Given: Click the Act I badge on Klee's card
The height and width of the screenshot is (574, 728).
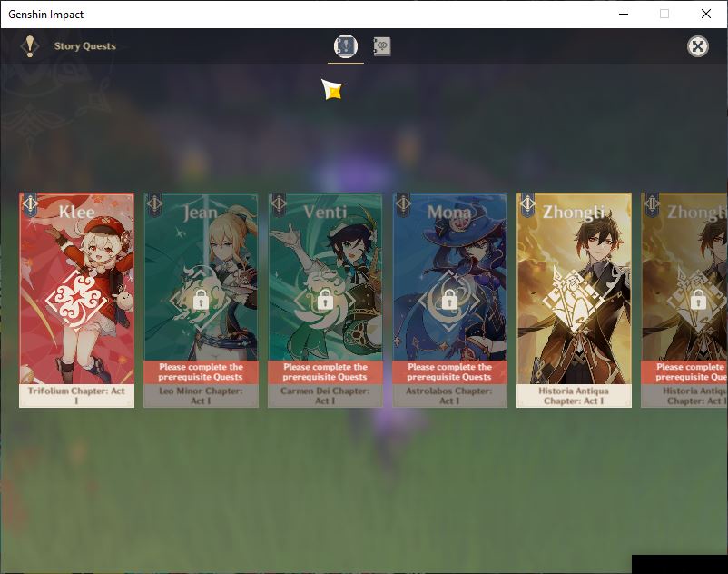Looking at the screenshot, I should [x=30, y=204].
